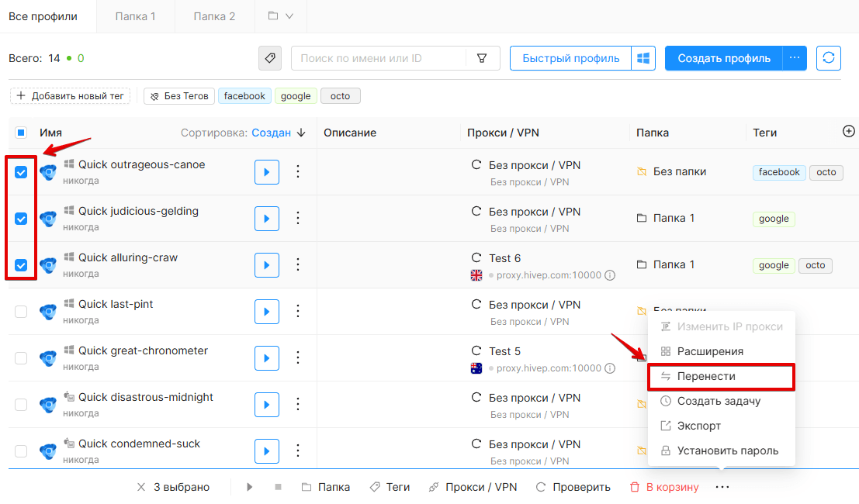Open options menu for Quick outrageous-canoe
859x504 pixels.
tap(298, 172)
